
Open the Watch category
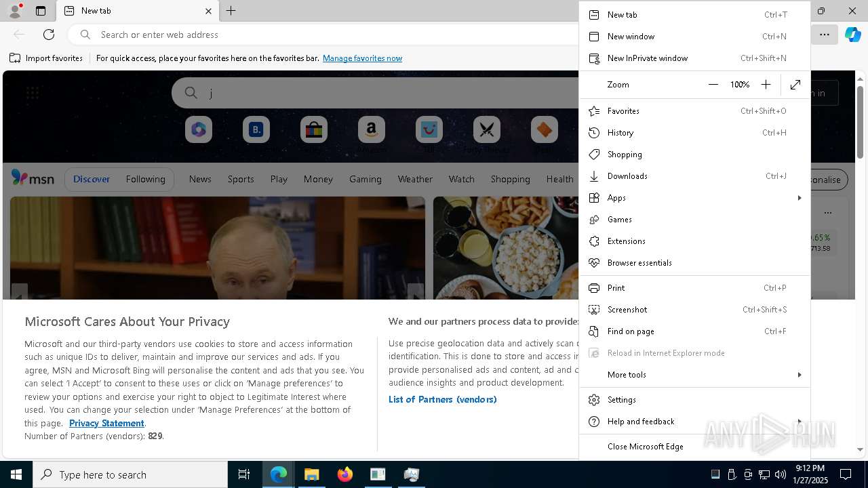click(x=461, y=179)
